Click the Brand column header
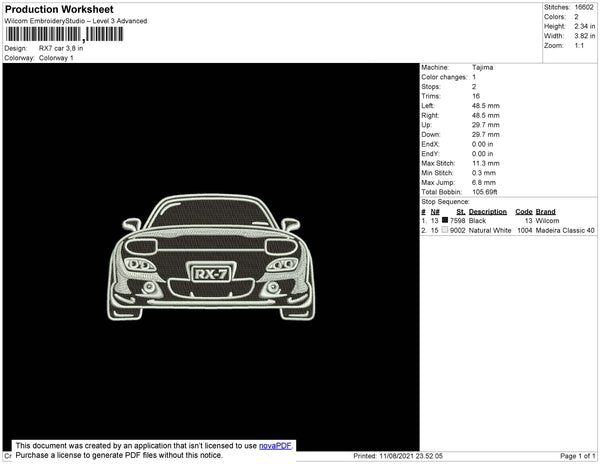The height and width of the screenshot is (464, 600). 545,211
